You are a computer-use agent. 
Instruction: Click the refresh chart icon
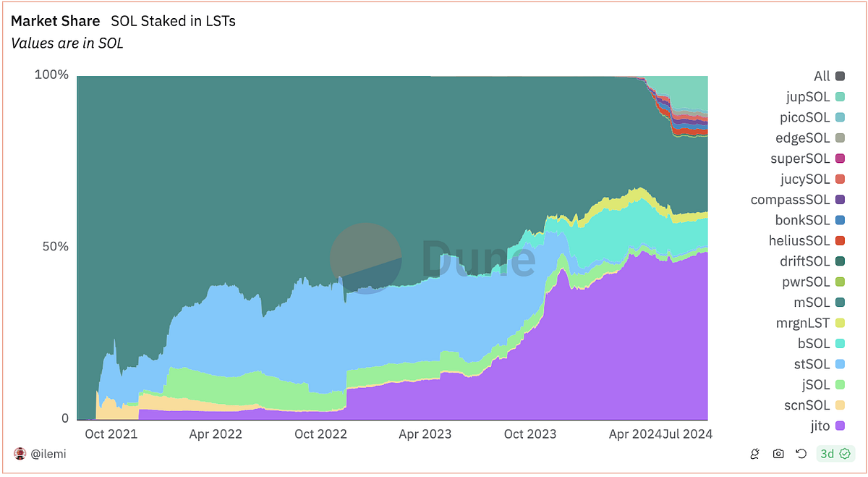pos(800,454)
